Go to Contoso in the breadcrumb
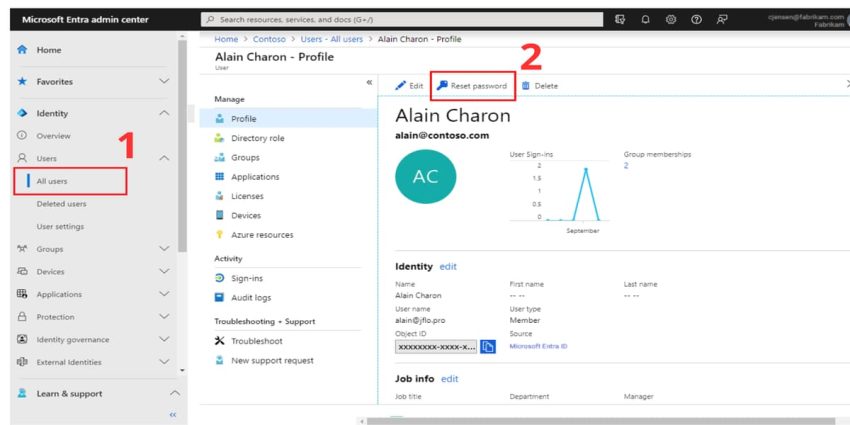 [269, 39]
